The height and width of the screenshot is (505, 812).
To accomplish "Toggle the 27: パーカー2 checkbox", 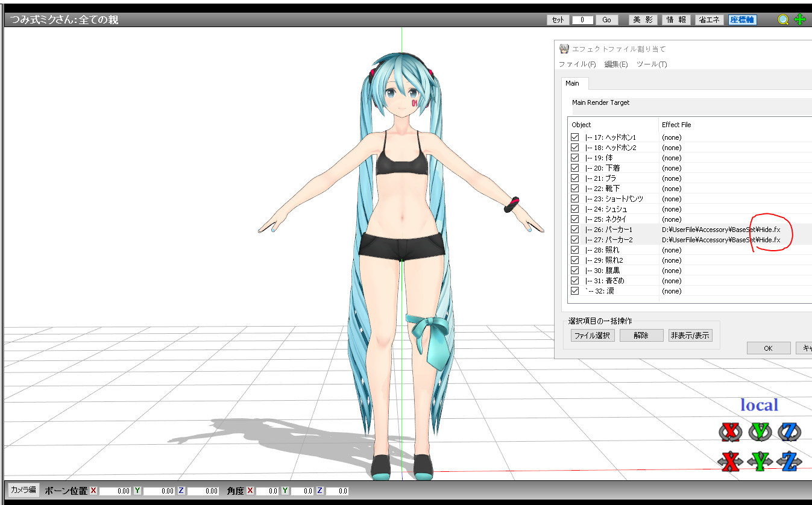I will (574, 240).
